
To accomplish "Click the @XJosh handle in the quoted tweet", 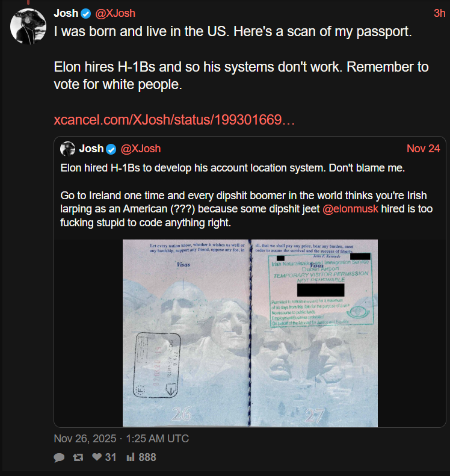I will click(141, 149).
